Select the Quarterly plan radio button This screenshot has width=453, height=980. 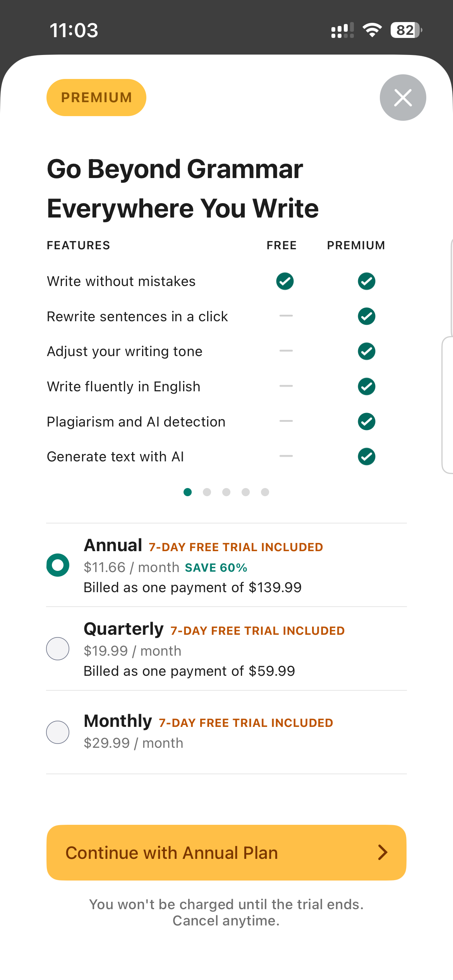[x=58, y=649]
